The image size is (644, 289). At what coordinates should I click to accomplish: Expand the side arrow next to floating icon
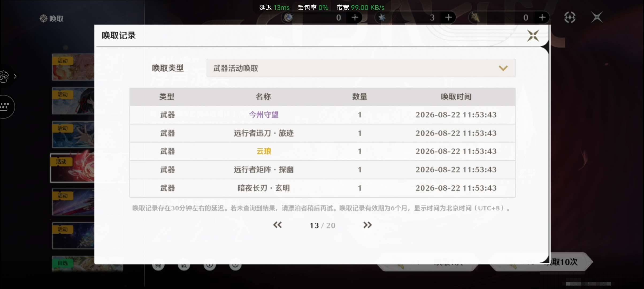pyautogui.click(x=15, y=76)
